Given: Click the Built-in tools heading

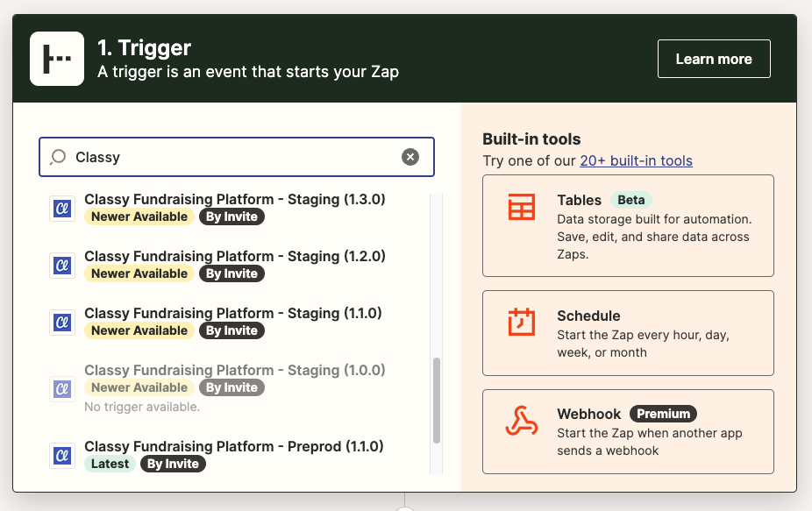Looking at the screenshot, I should pyautogui.click(x=531, y=139).
